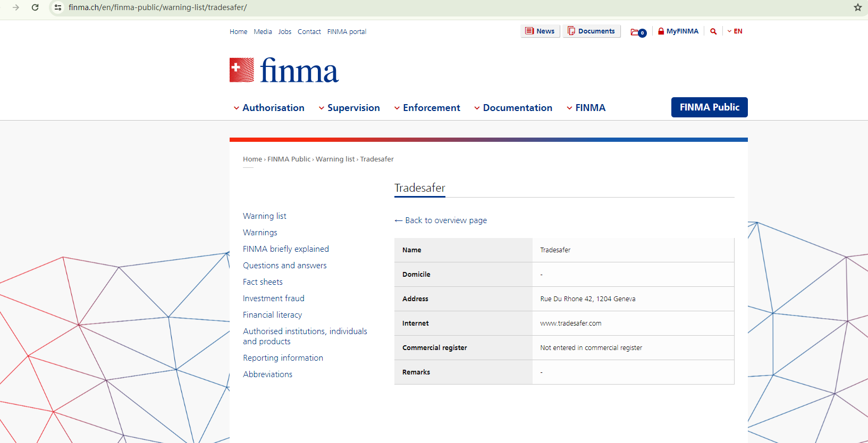Bookmark this page with the star icon
The image size is (868, 443).
[x=857, y=7]
